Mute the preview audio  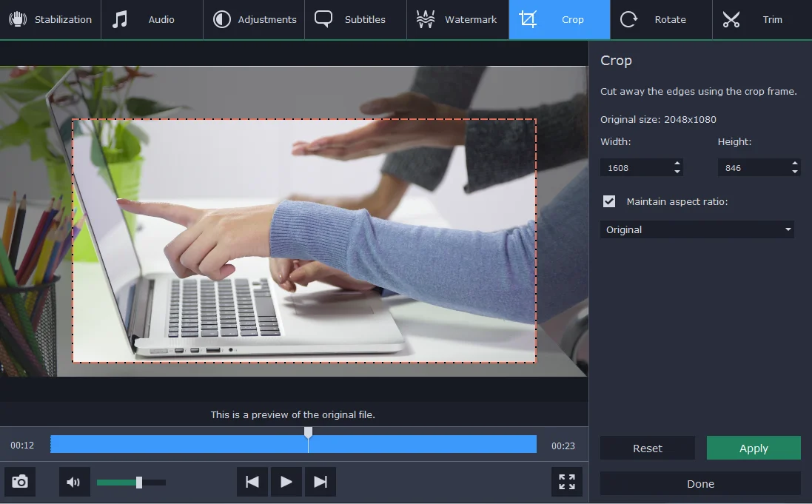pos(74,482)
